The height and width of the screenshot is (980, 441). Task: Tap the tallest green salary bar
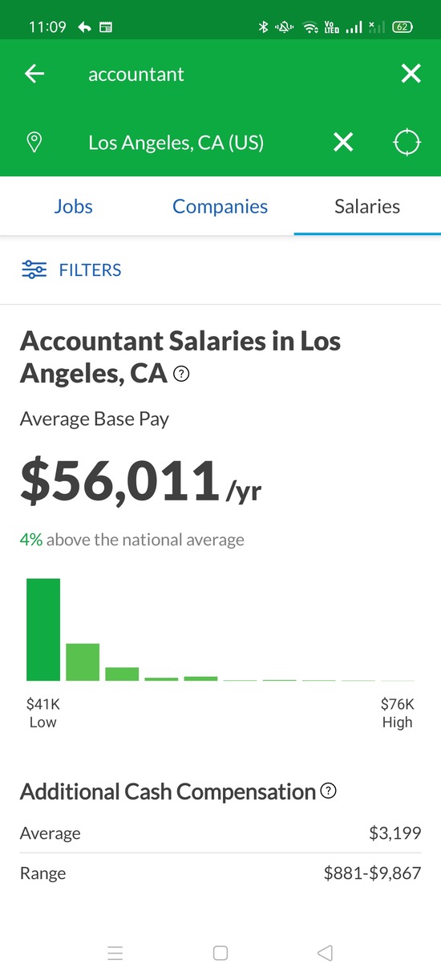point(43,630)
